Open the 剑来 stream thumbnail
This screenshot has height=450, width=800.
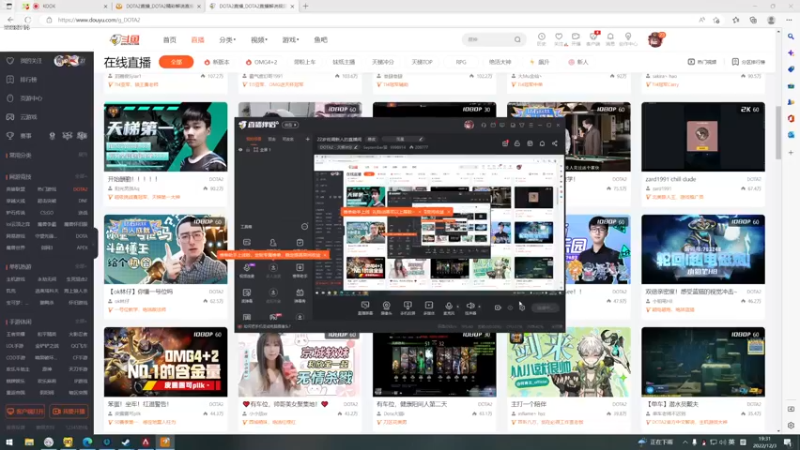pyautogui.click(x=568, y=362)
